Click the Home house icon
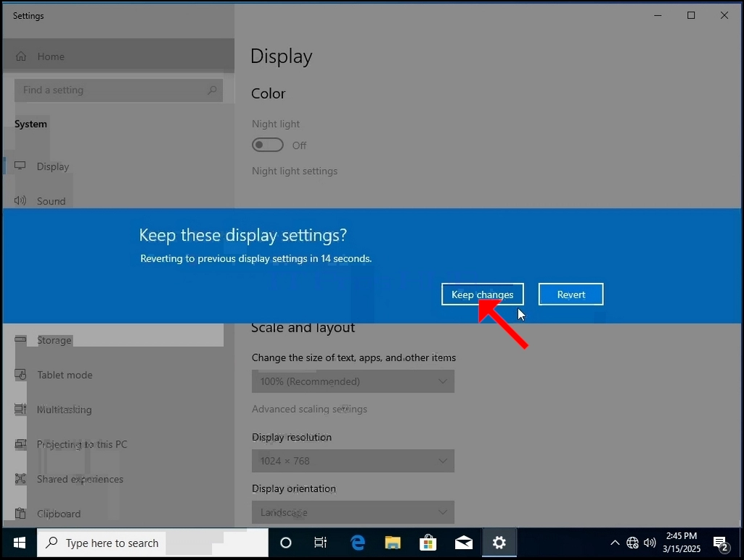The image size is (744, 560). (21, 57)
